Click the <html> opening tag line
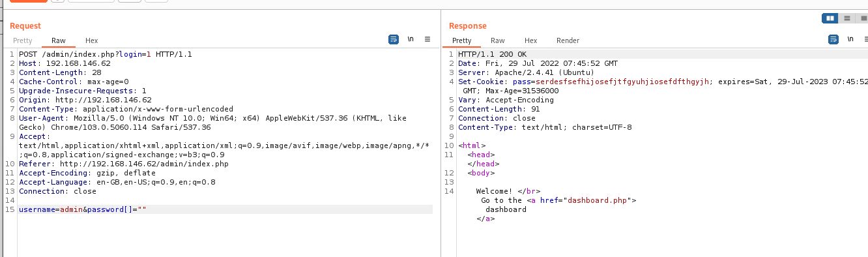 click(472, 145)
